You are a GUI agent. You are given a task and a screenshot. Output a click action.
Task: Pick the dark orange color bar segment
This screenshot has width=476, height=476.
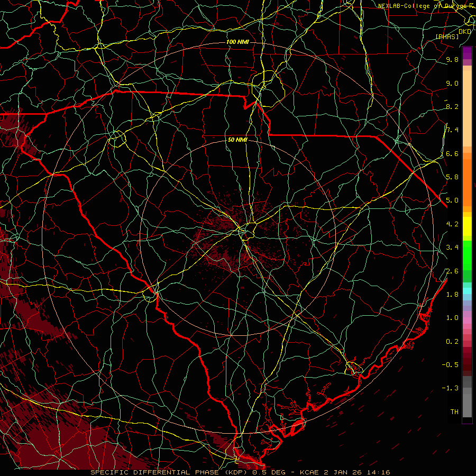pyautogui.click(x=467, y=182)
